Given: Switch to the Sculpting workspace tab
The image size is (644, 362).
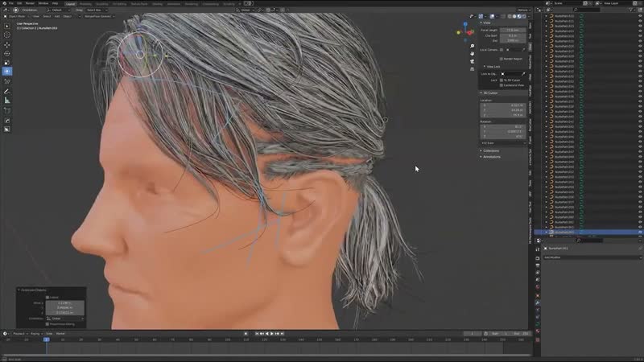Looking at the screenshot, I should [102, 4].
